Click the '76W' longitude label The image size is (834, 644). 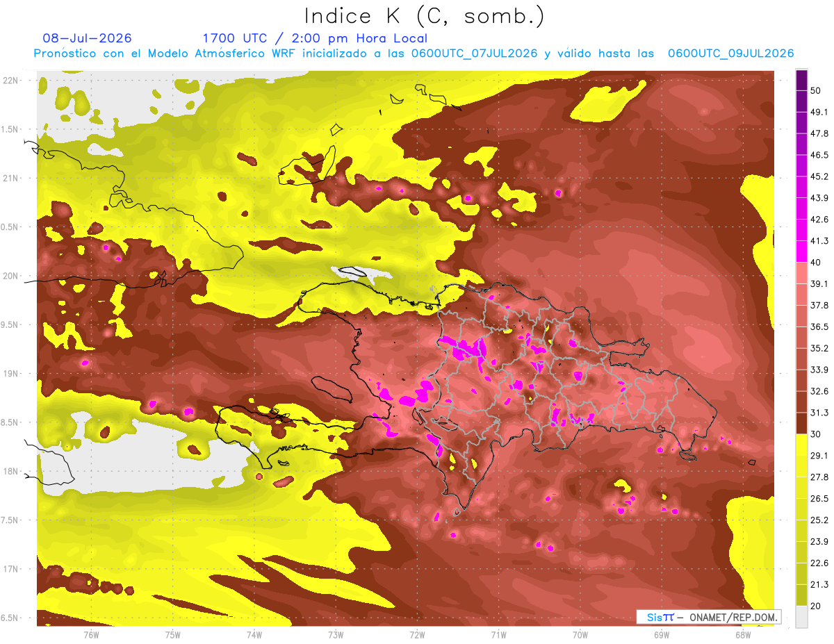pos(91,634)
